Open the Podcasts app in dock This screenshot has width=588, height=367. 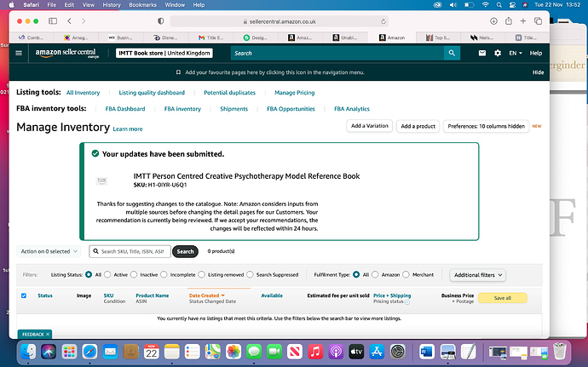click(x=336, y=352)
